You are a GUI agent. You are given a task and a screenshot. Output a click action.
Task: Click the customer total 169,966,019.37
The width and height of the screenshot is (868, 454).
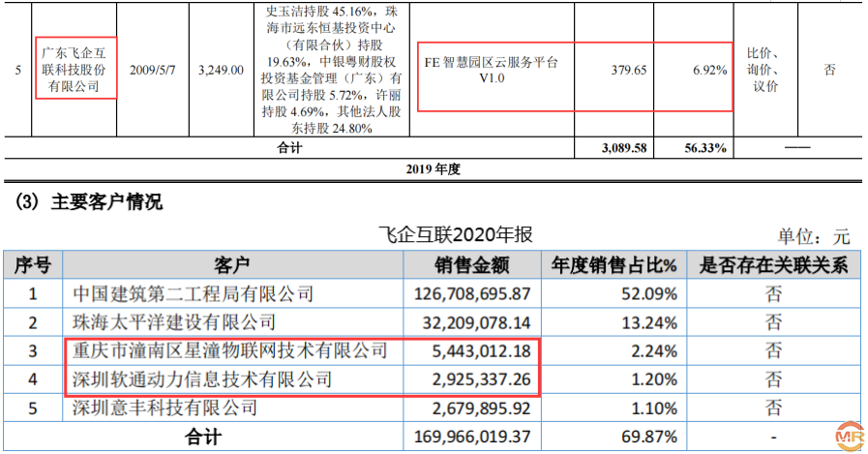(472, 437)
